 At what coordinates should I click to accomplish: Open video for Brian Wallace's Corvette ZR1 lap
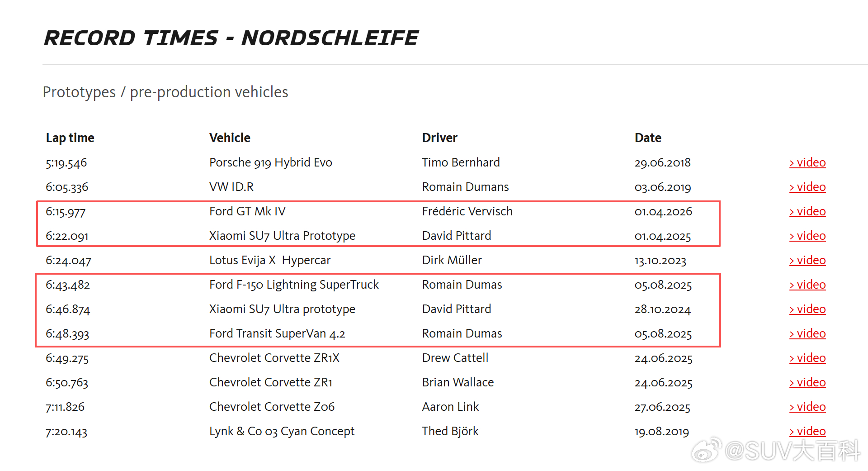pos(807,382)
